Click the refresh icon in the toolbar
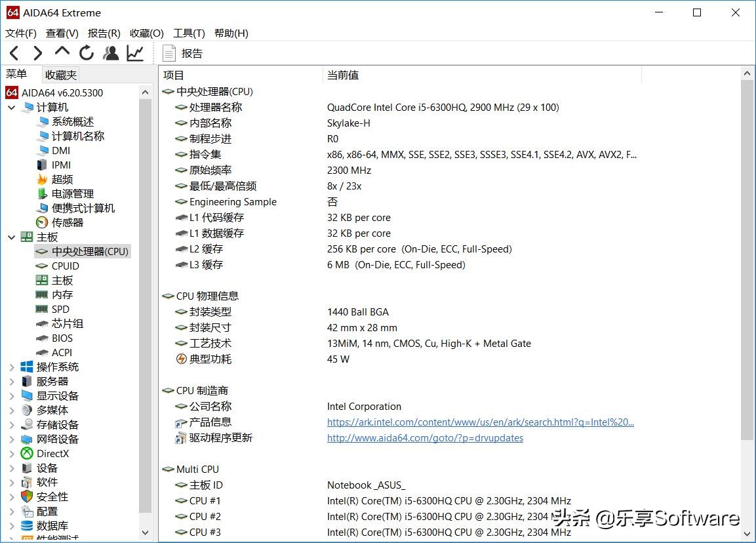The height and width of the screenshot is (543, 756). pyautogui.click(x=86, y=52)
